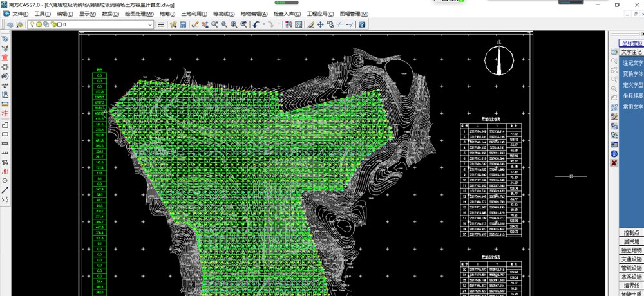Click the layer manager icon
The image size is (644, 296).
tap(10, 24)
